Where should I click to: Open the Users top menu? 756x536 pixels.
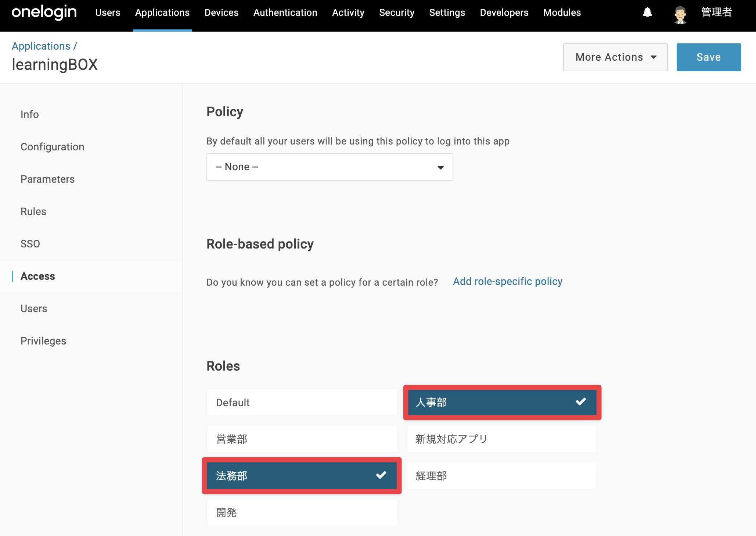(x=108, y=12)
